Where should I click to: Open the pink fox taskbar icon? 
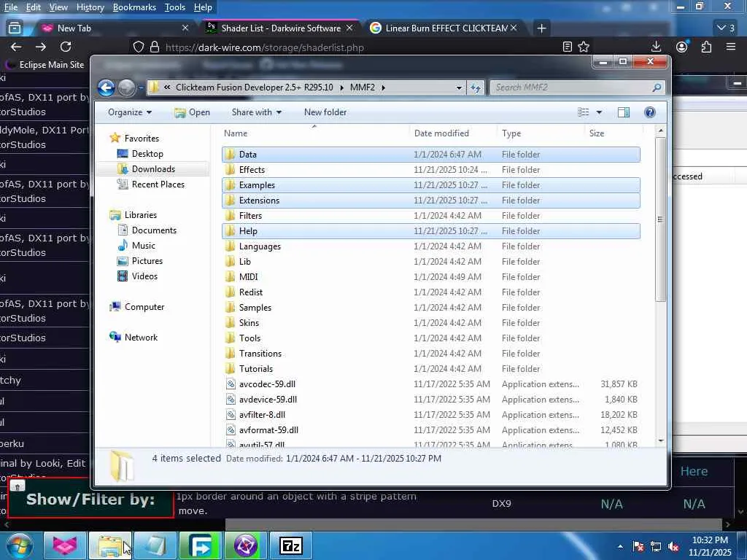click(64, 545)
